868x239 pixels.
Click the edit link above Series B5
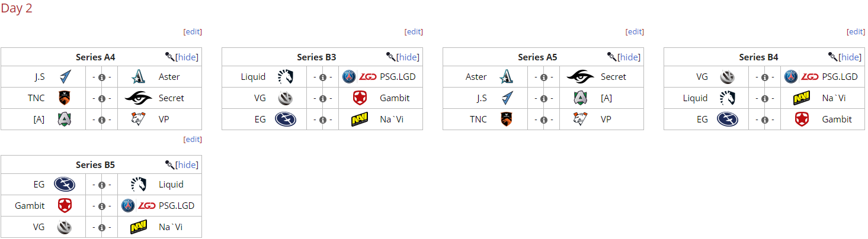193,139
